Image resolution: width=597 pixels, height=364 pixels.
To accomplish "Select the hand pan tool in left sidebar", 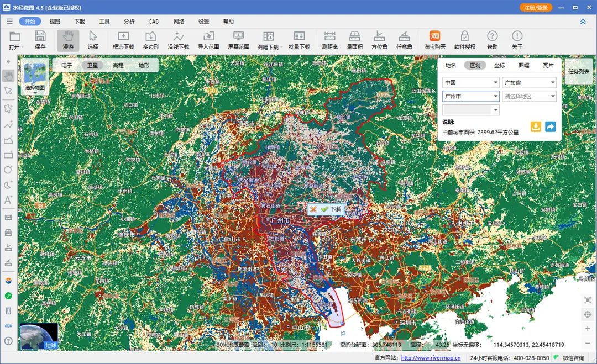I will (8, 76).
